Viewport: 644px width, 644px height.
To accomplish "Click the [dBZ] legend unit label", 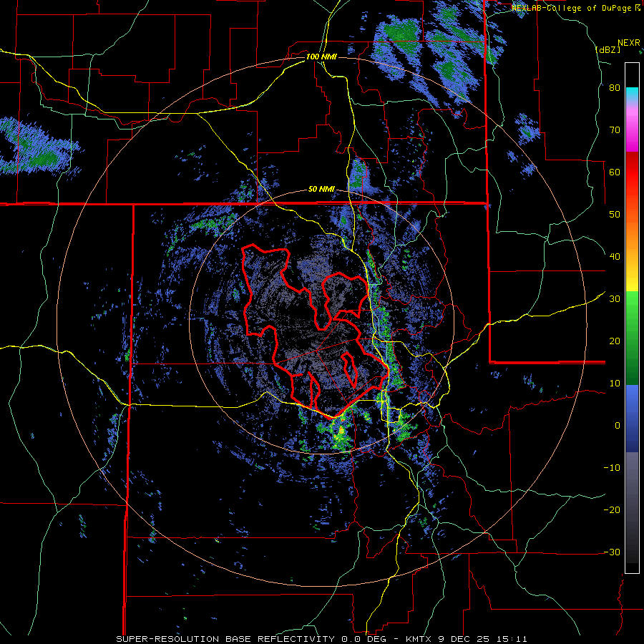I will pos(608,49).
